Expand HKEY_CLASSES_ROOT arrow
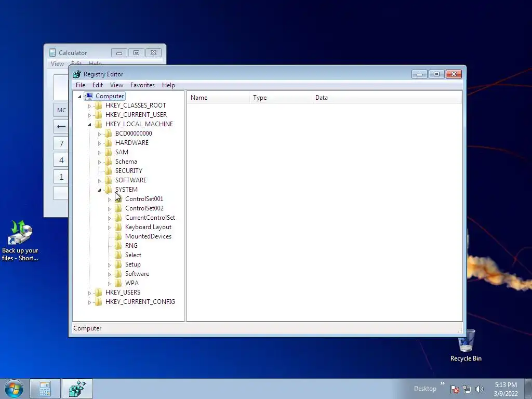Viewport: 532px width, 399px height. 89,106
